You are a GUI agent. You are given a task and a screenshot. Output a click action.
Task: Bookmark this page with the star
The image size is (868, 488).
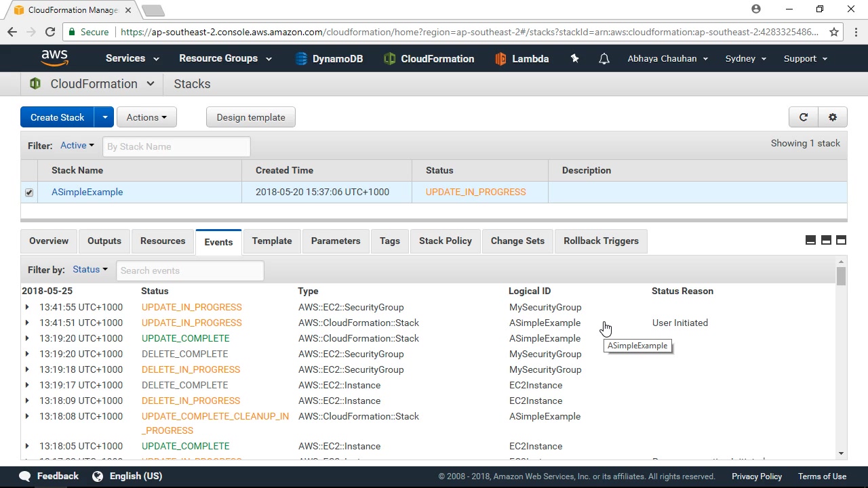coord(834,32)
